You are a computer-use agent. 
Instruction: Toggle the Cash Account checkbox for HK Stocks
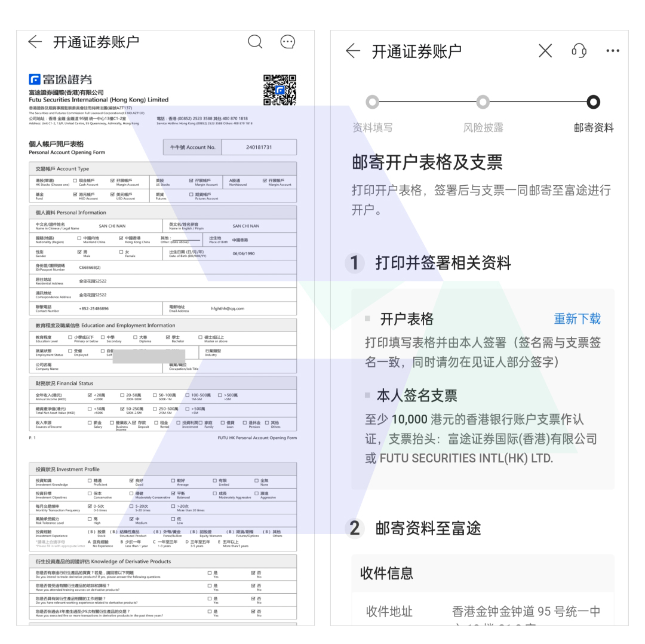point(75,180)
